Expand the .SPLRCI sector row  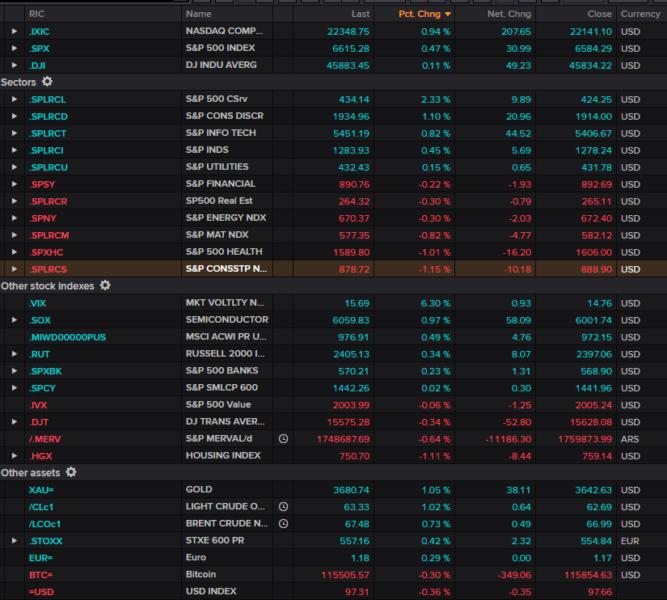[x=14, y=150]
